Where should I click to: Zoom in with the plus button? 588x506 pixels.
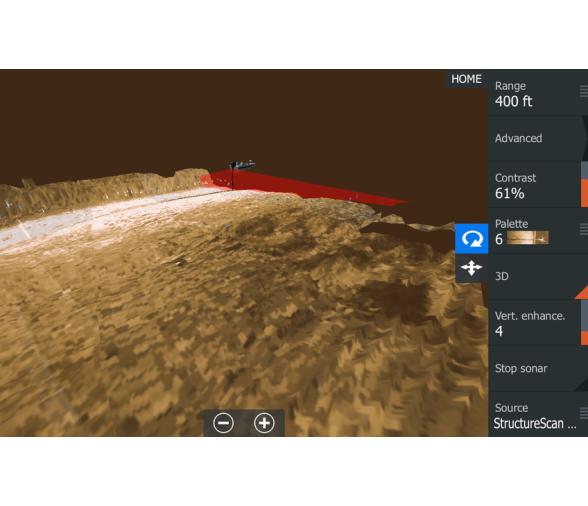pos(264,423)
